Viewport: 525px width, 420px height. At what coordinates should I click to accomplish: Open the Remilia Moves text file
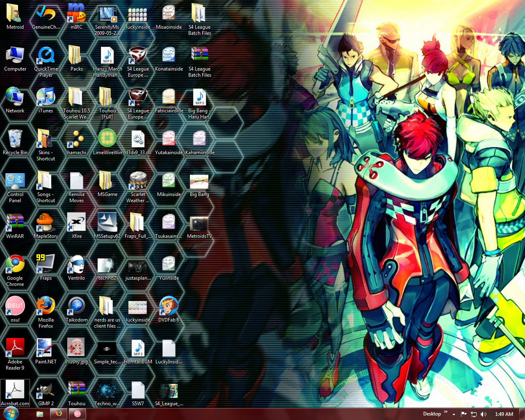pyautogui.click(x=77, y=187)
